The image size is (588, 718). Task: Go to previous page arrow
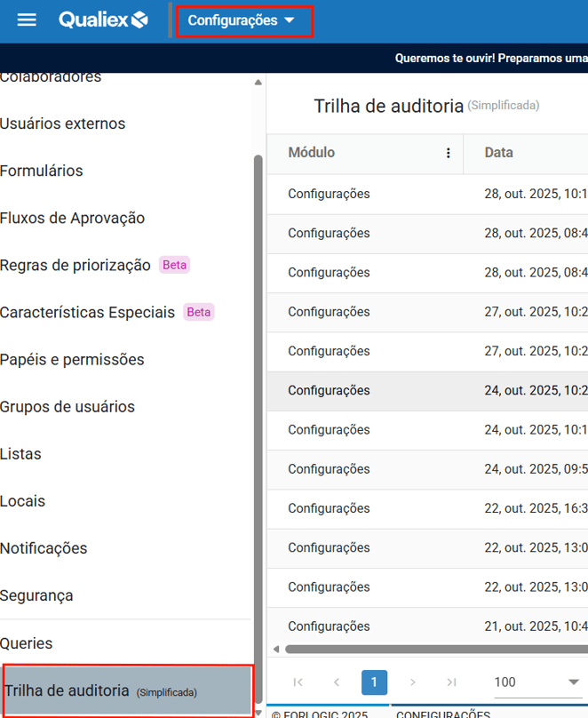(337, 682)
